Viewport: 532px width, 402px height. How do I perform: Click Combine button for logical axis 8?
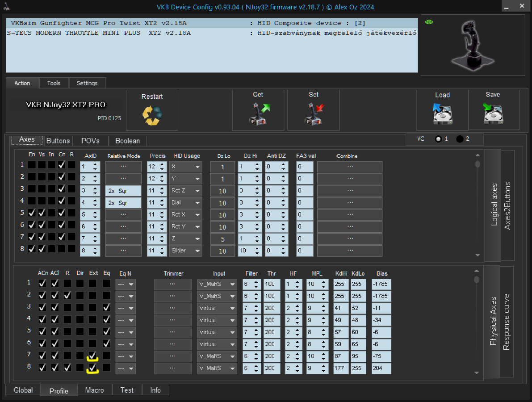pyautogui.click(x=350, y=251)
